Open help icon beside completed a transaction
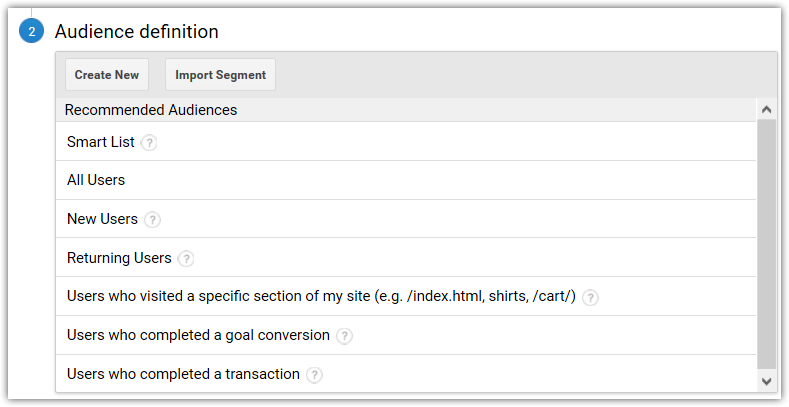The height and width of the screenshot is (407, 789). pos(314,375)
